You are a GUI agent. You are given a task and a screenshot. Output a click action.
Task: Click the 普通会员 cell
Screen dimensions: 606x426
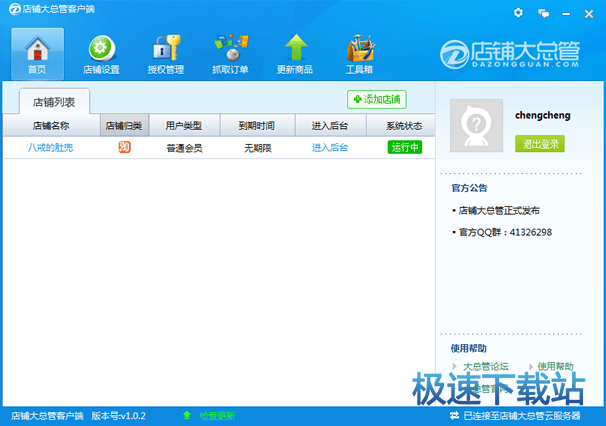(x=184, y=148)
